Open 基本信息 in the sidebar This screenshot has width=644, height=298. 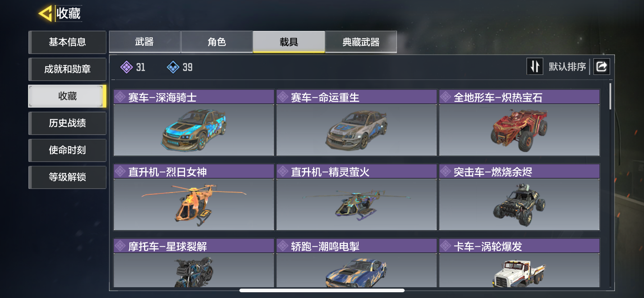click(x=67, y=42)
